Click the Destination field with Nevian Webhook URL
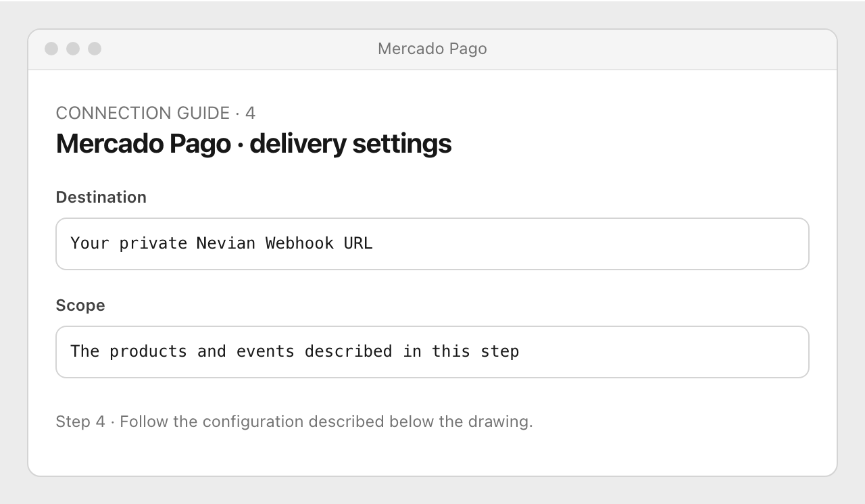The width and height of the screenshot is (865, 504). click(432, 244)
